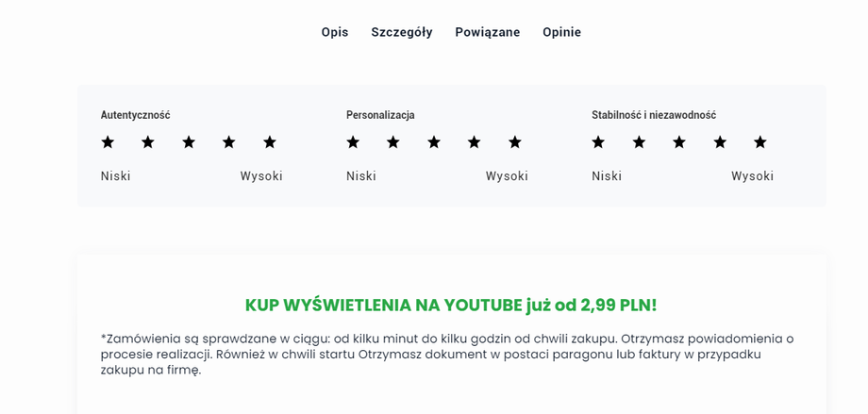Image resolution: width=868 pixels, height=414 pixels.
Task: Go to the Opinie tab
Action: tap(561, 32)
